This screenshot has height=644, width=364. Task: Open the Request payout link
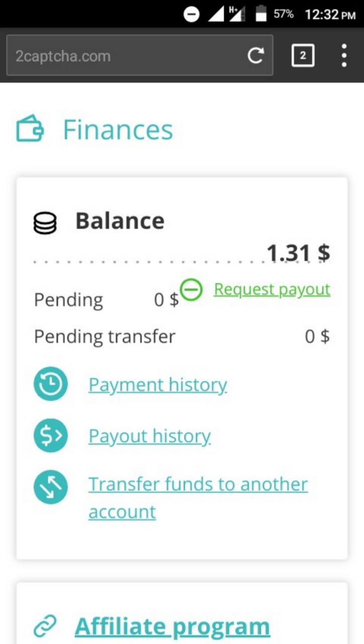pyautogui.click(x=272, y=289)
